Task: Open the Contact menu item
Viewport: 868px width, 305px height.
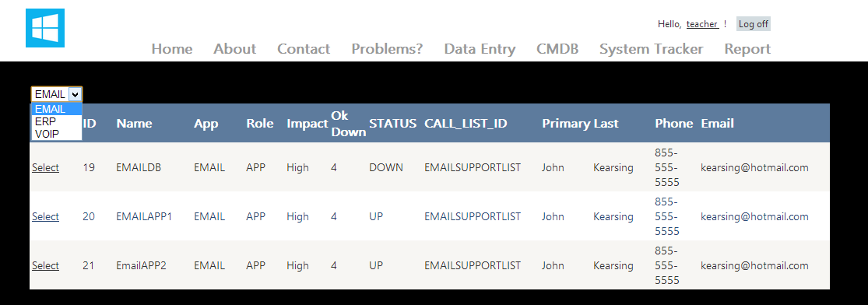Action: pyautogui.click(x=304, y=49)
